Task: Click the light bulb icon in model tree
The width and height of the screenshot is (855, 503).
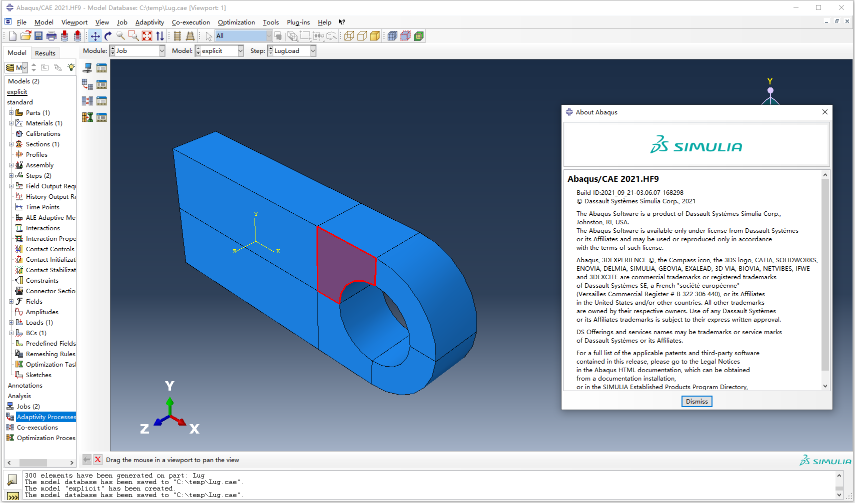Action: click(70, 67)
